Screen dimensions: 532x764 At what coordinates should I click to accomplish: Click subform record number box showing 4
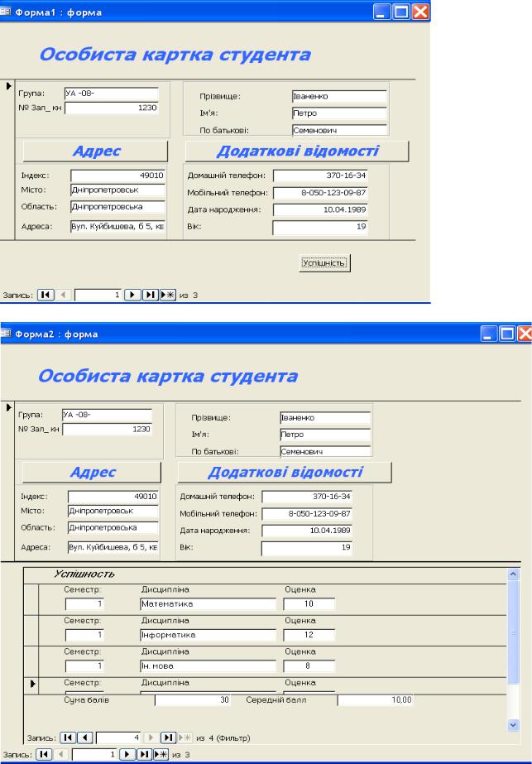pos(118,738)
